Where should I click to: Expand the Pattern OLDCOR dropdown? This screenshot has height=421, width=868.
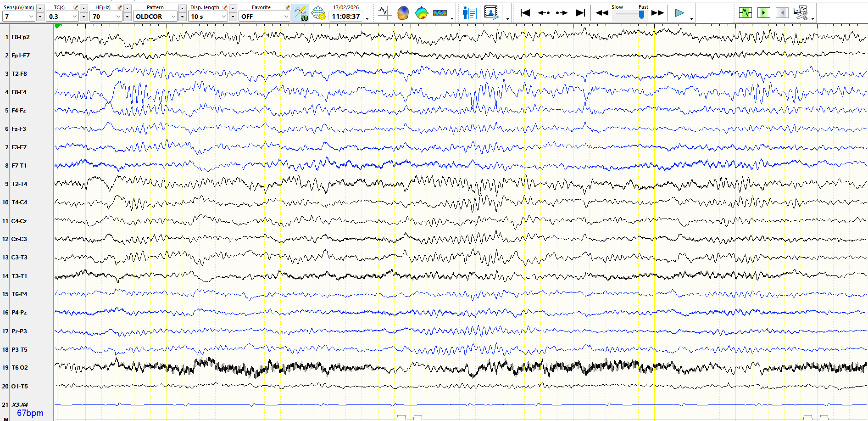[173, 17]
